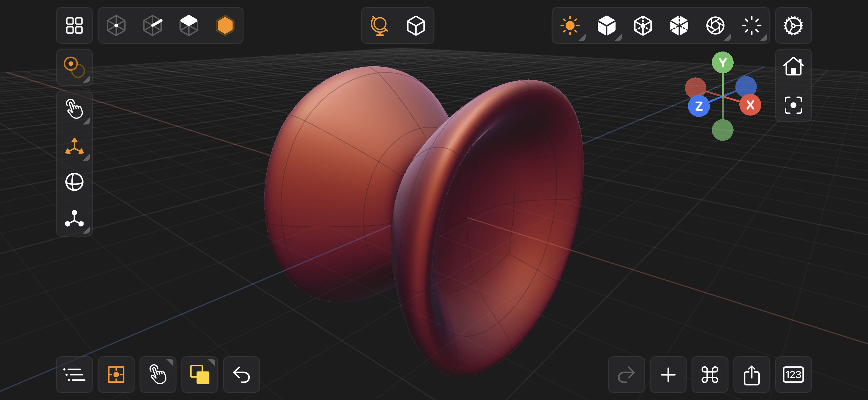
Task: Open the scene list panel
Action: [74, 374]
